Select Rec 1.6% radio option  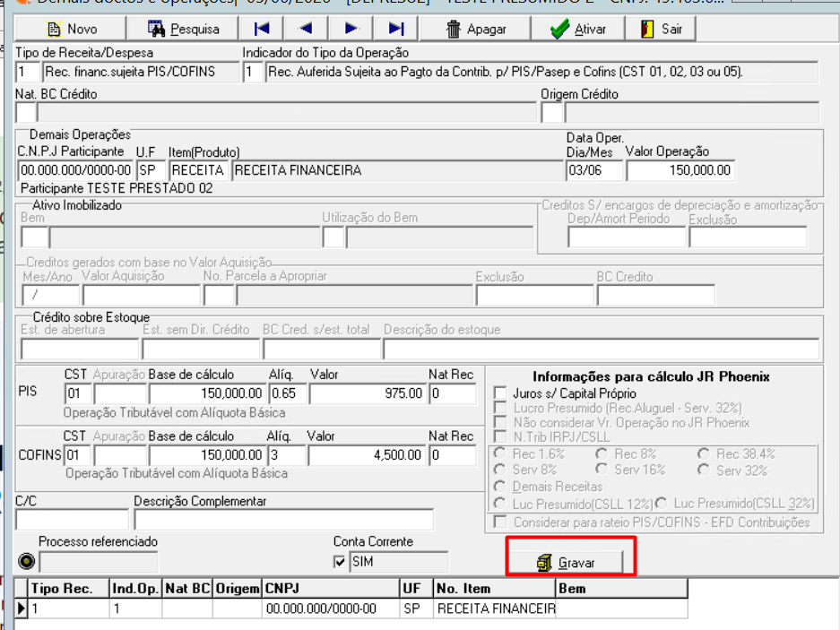[499, 453]
